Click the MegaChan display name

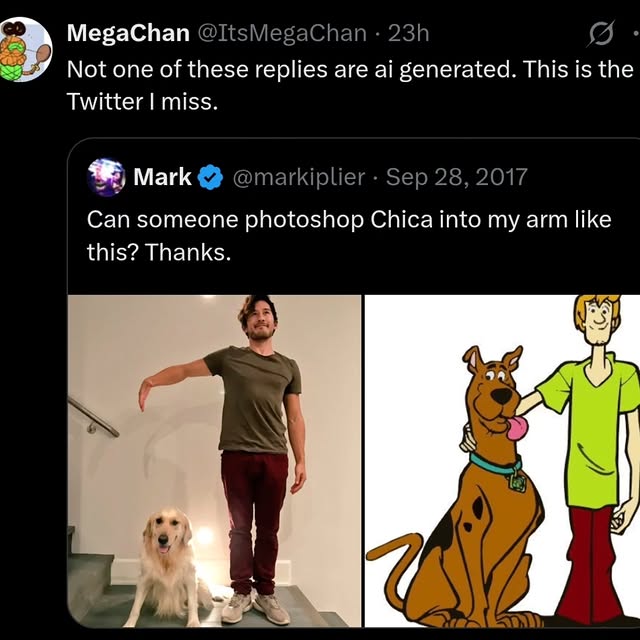[127, 33]
